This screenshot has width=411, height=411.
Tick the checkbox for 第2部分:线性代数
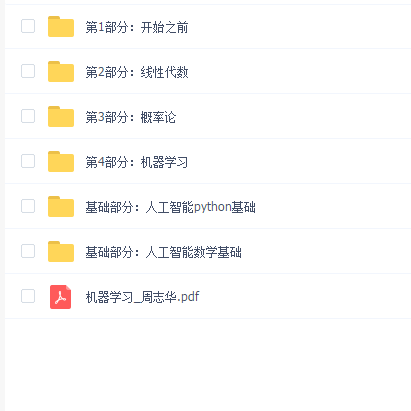(x=28, y=71)
